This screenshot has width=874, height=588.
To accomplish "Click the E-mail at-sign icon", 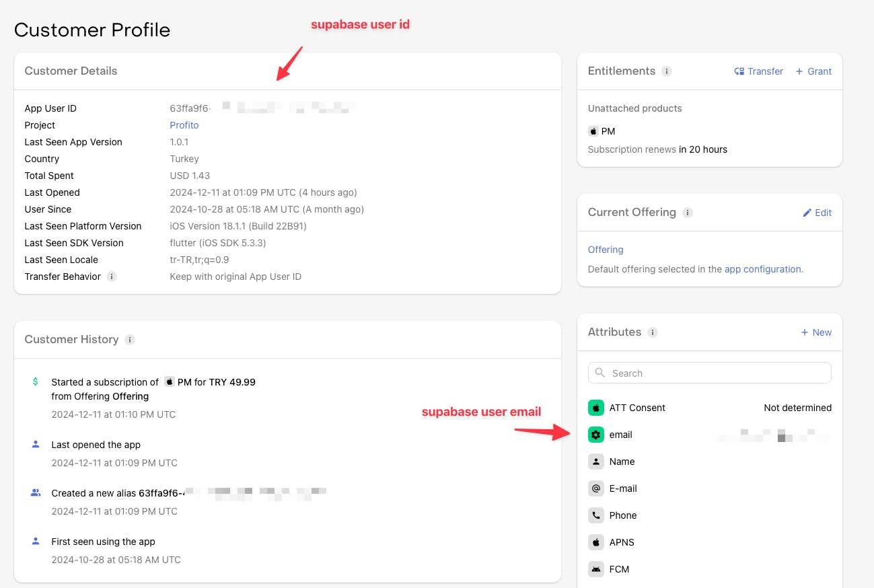I will click(595, 488).
